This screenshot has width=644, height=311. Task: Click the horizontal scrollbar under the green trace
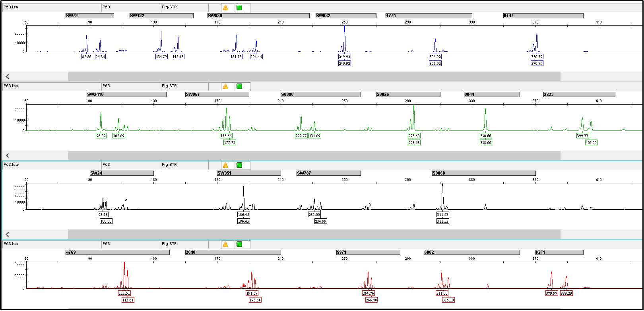click(314, 155)
